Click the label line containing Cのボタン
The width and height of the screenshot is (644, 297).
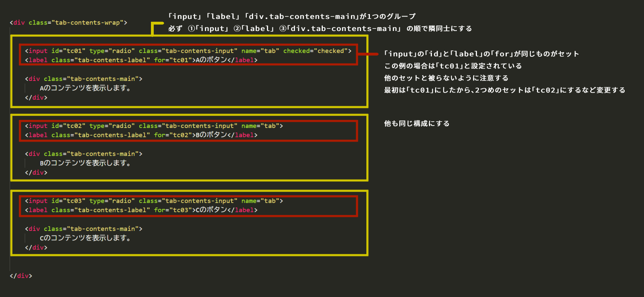141,210
